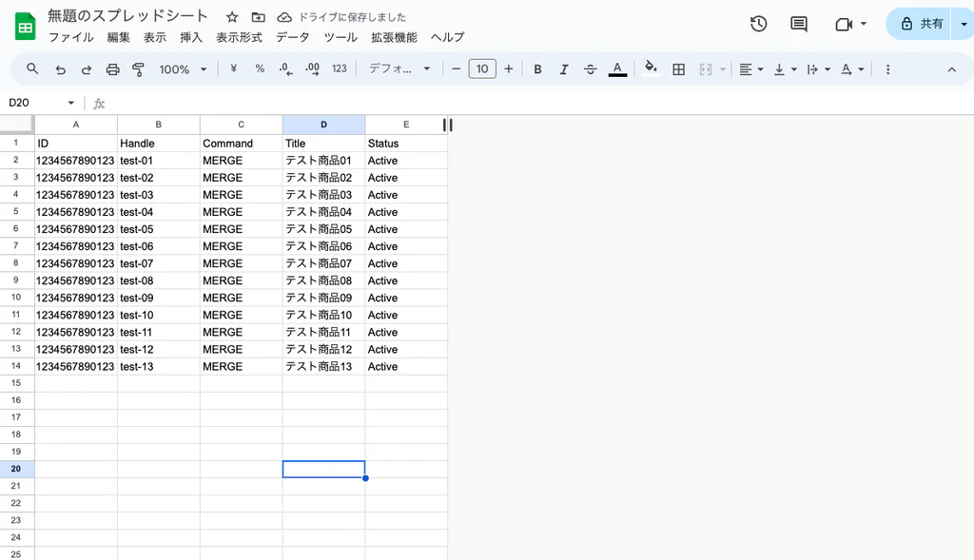This screenshot has height=560, width=974.
Task: Open the comments icon
Action: [x=799, y=24]
